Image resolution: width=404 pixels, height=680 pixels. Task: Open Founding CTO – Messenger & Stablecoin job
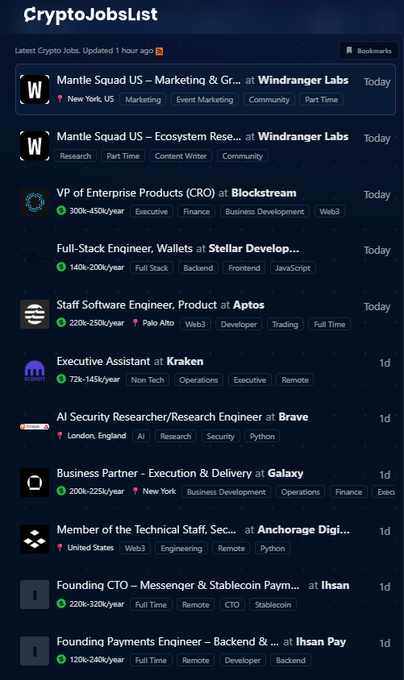tap(178, 585)
